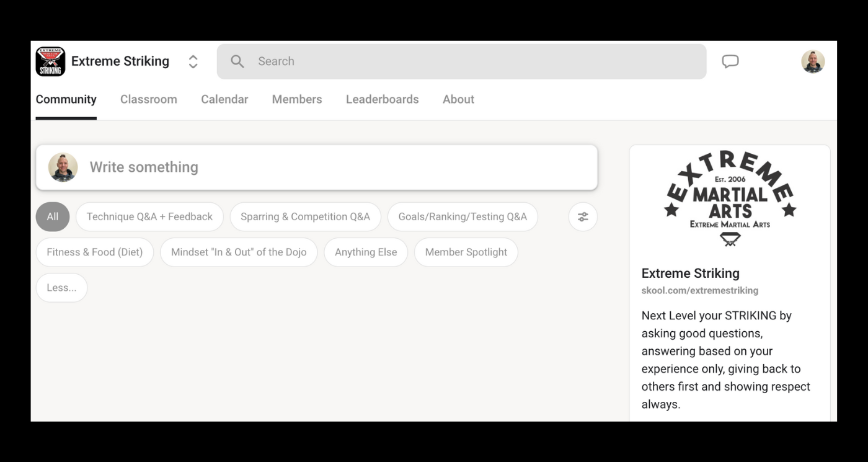Image resolution: width=868 pixels, height=462 pixels.
Task: Switch to the Classroom tab
Action: click(148, 99)
